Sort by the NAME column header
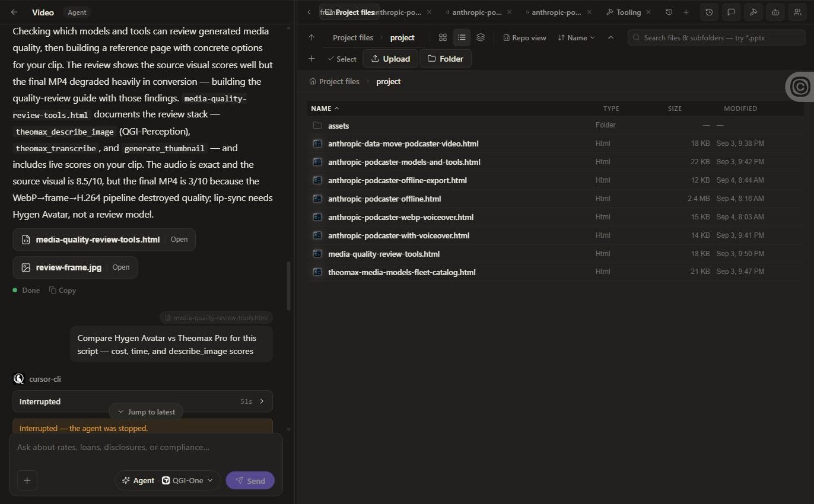The height and width of the screenshot is (504, 814). click(x=325, y=109)
